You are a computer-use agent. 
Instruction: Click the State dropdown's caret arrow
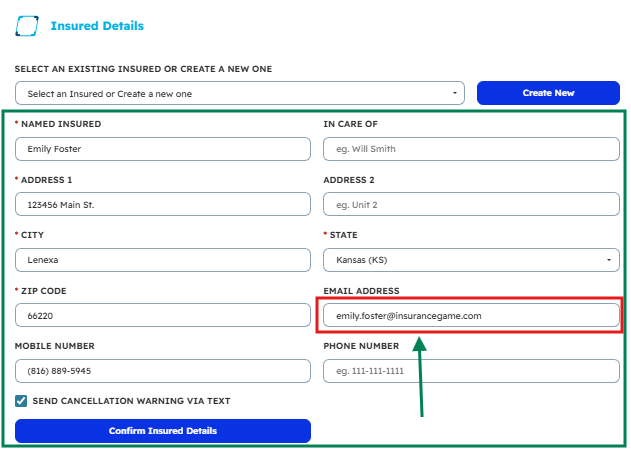610,260
